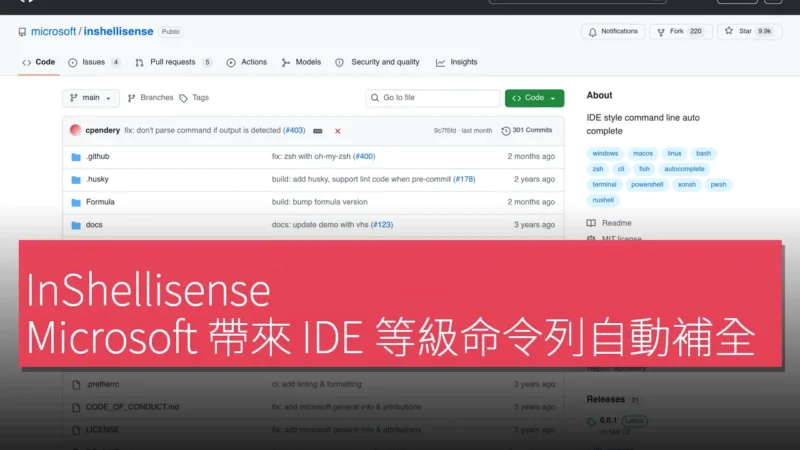Image resolution: width=800 pixels, height=450 pixels.
Task: Open the docs folder
Action: 94,225
